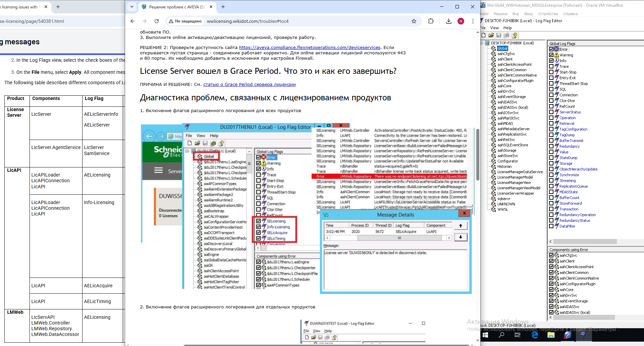The height and width of the screenshot is (346, 644).
Task: Enable the Connection log flag checkbox
Action: click(551, 95)
